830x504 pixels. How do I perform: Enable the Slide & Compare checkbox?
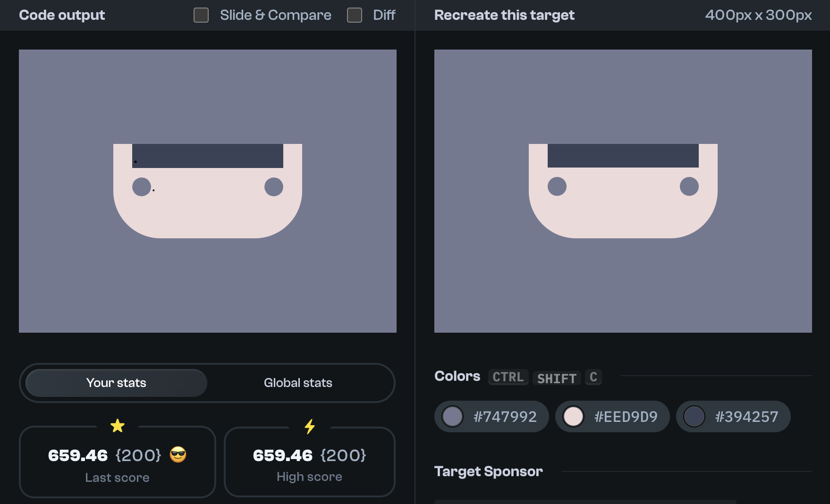(201, 15)
